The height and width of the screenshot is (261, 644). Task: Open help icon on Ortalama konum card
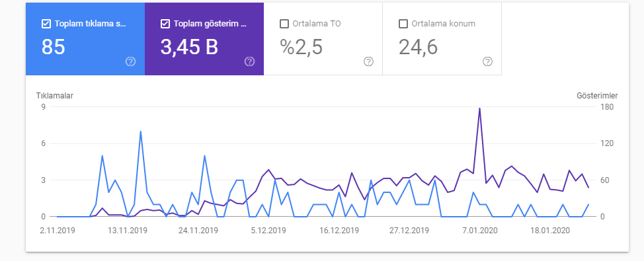tap(487, 61)
